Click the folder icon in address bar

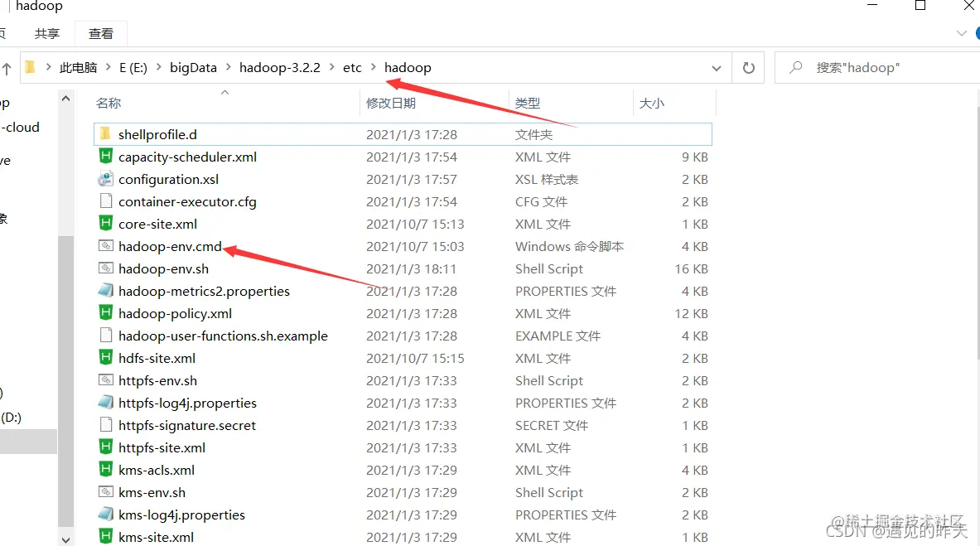click(30, 67)
